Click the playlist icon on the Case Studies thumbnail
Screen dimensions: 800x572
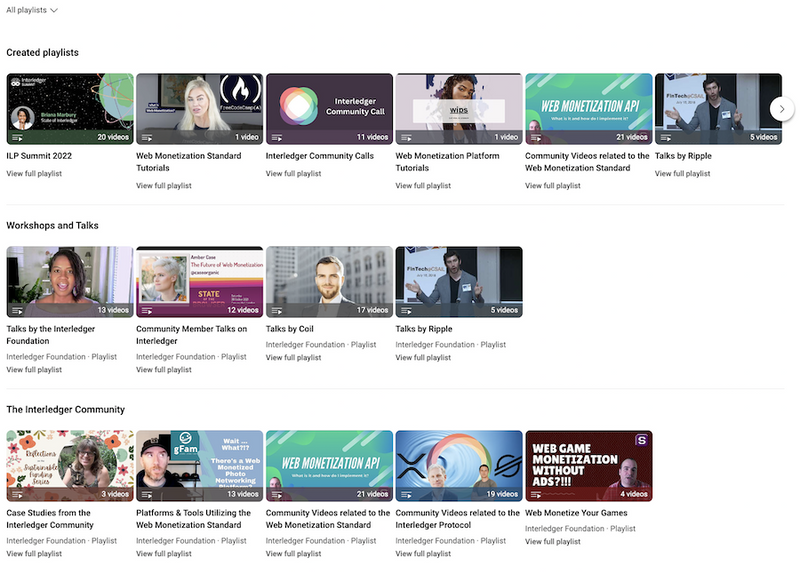coord(17,494)
